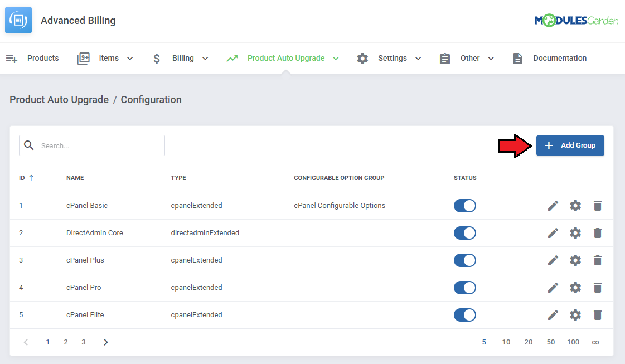Image resolution: width=625 pixels, height=364 pixels.
Task: Click the Search input field
Action: (x=92, y=145)
